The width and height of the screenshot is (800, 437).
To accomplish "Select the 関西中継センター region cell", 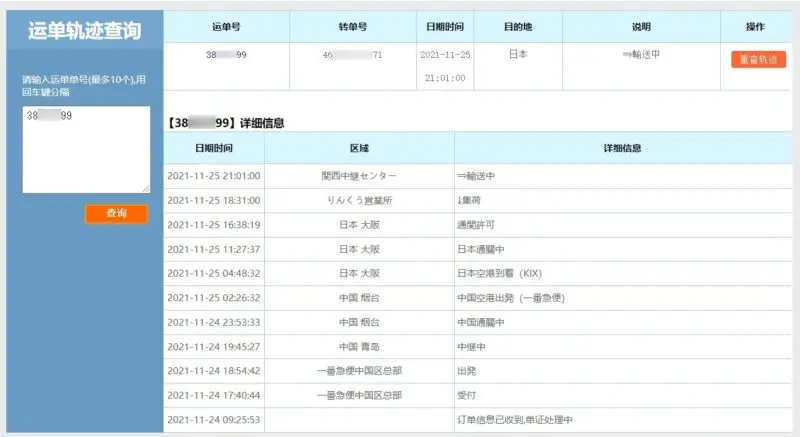I will (359, 176).
